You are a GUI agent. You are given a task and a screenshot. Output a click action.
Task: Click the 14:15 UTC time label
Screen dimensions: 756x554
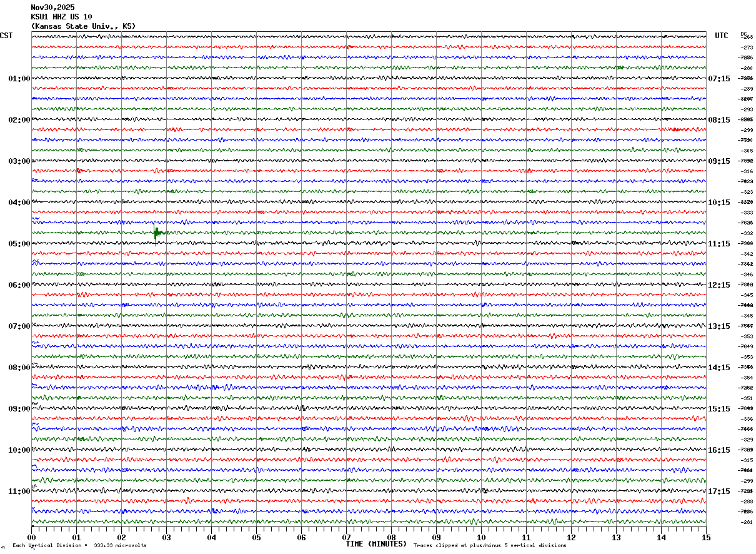pyautogui.click(x=719, y=368)
